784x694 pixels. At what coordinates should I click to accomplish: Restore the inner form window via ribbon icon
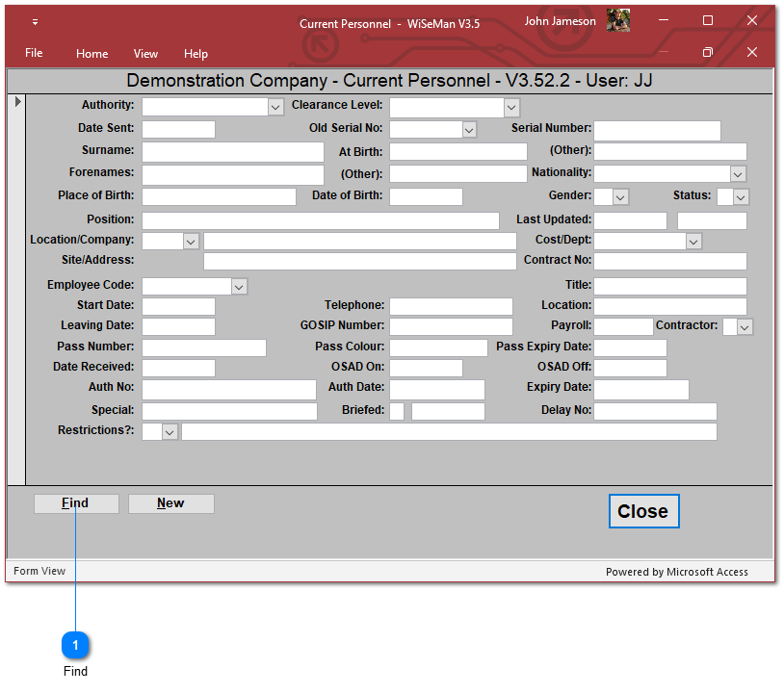tap(708, 52)
